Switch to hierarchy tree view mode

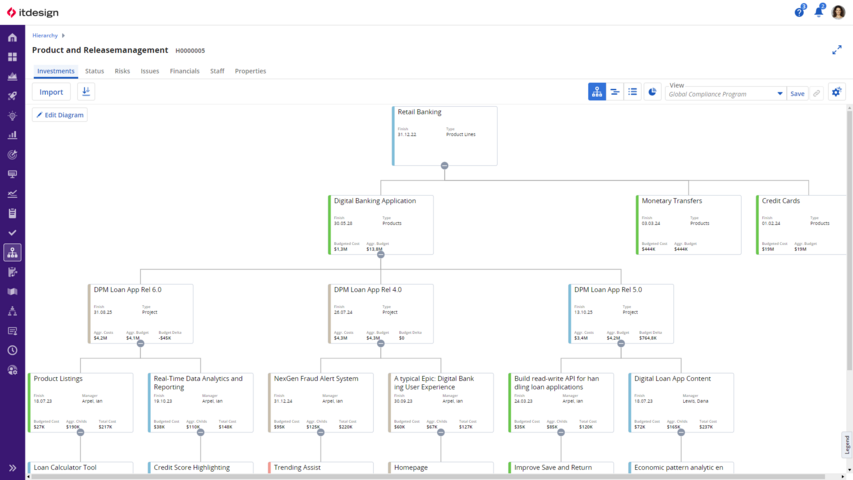[597, 92]
